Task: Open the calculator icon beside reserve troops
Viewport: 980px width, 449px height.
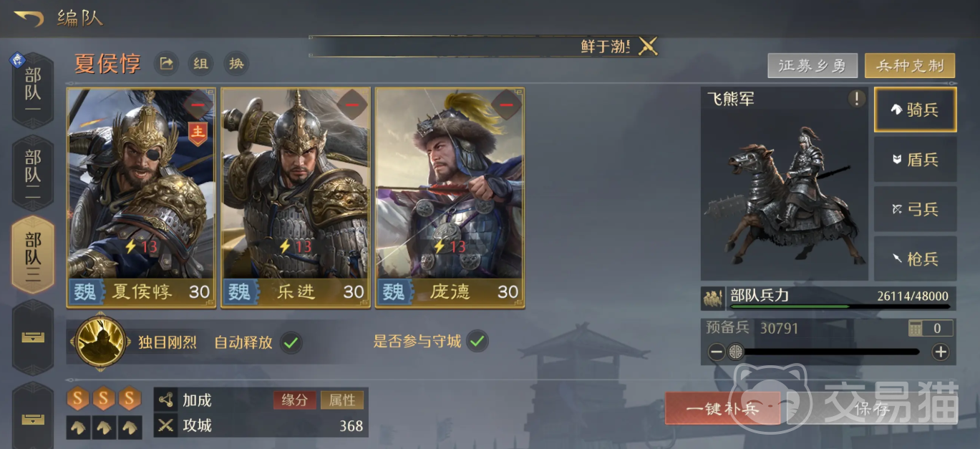Action: 916,329
